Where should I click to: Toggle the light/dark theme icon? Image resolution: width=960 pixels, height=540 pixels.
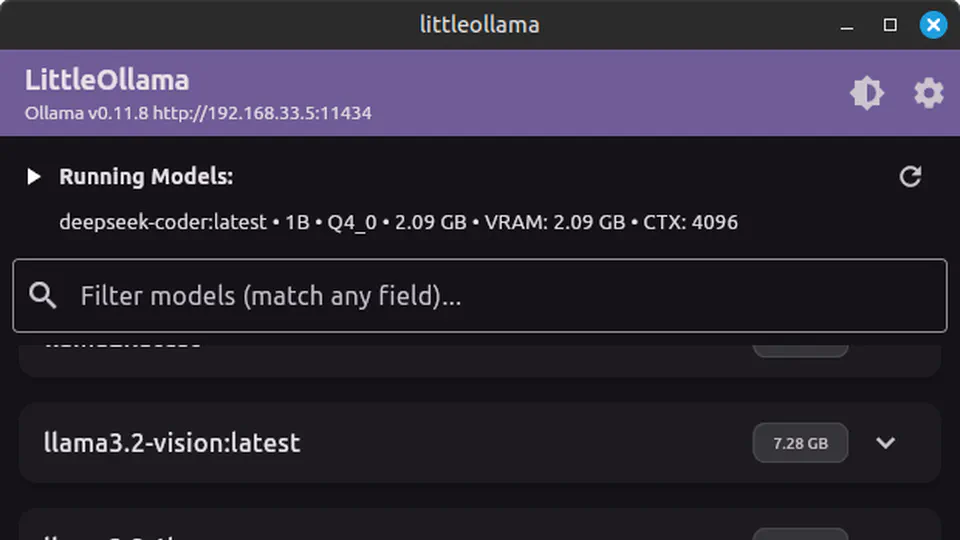866,93
